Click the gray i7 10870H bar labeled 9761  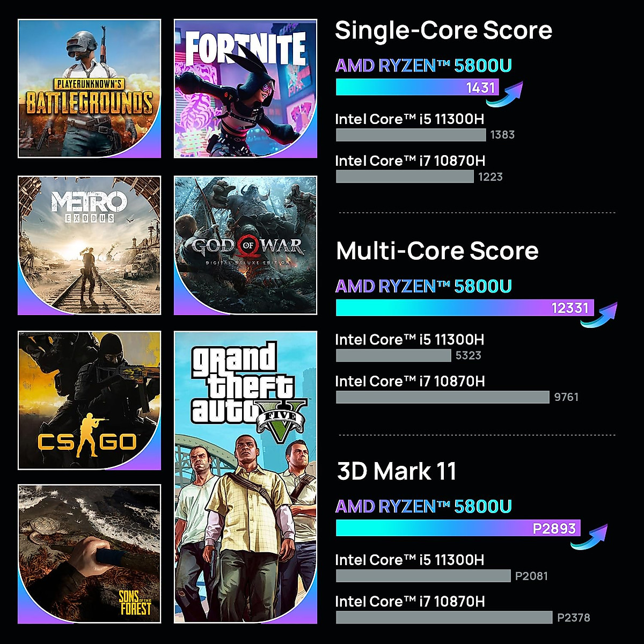click(x=443, y=397)
